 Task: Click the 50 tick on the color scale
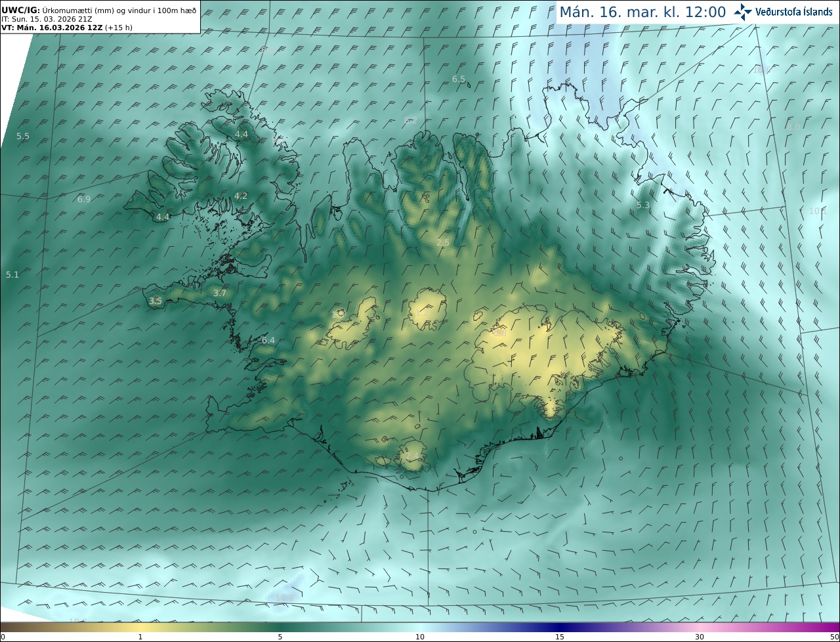(x=835, y=637)
